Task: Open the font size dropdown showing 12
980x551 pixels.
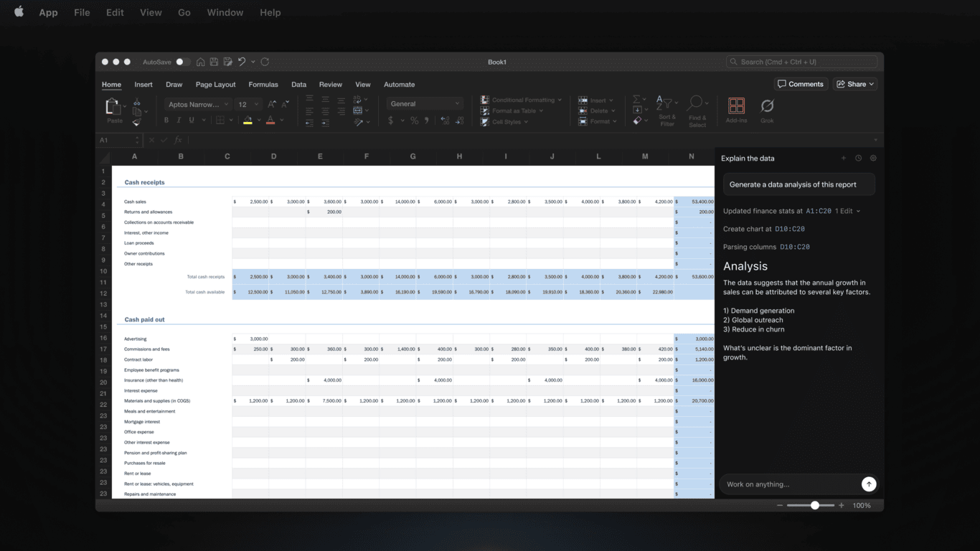Action: coord(248,104)
